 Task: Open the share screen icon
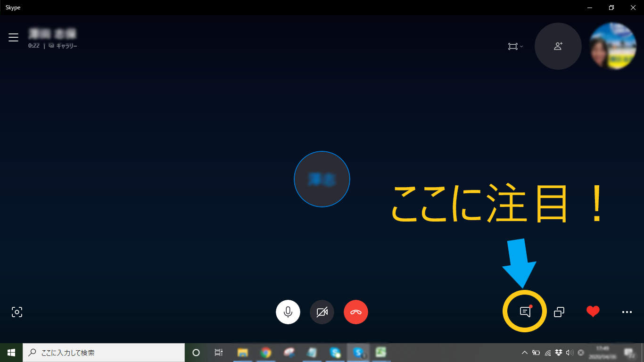[559, 312]
